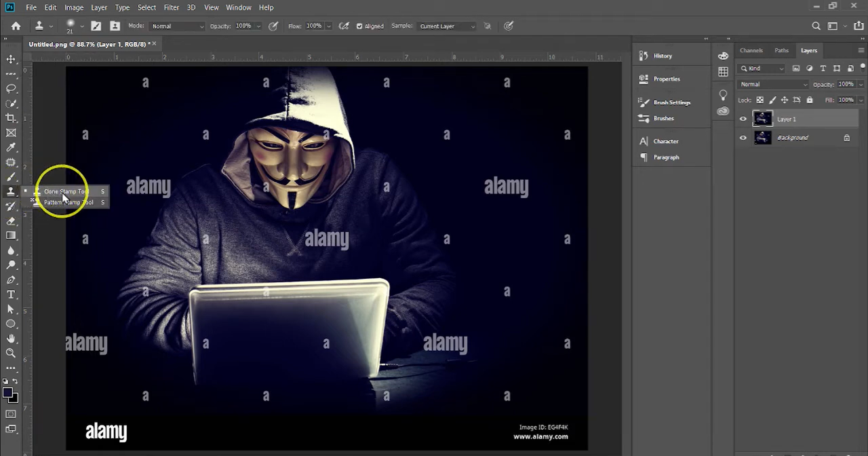The height and width of the screenshot is (456, 868).
Task: Switch to the Paths tab
Action: 781,50
